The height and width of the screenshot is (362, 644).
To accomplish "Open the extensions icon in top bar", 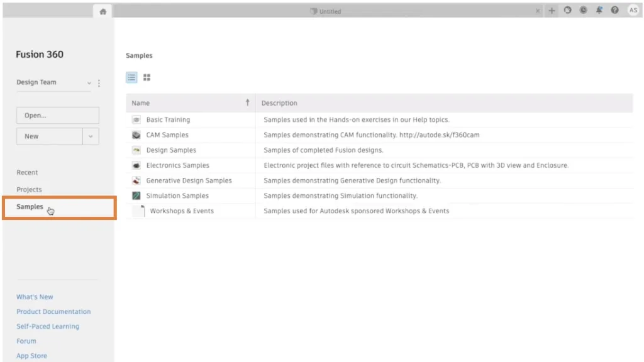I will [x=568, y=10].
